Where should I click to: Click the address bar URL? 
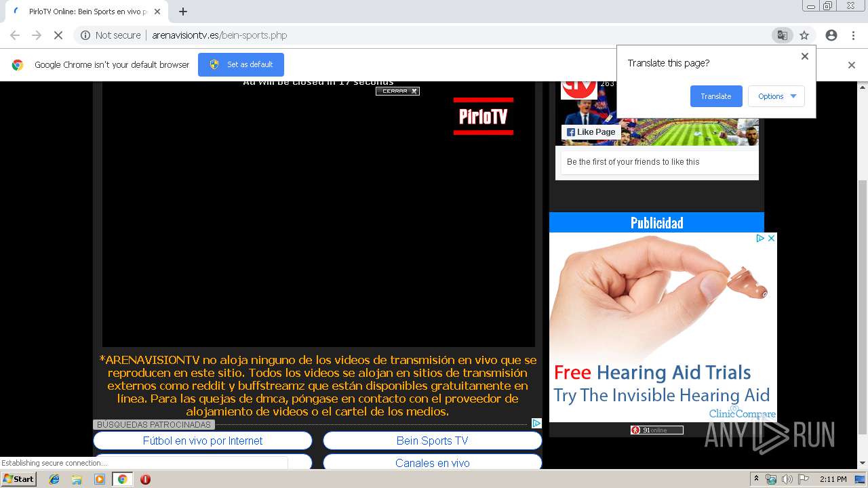(220, 35)
